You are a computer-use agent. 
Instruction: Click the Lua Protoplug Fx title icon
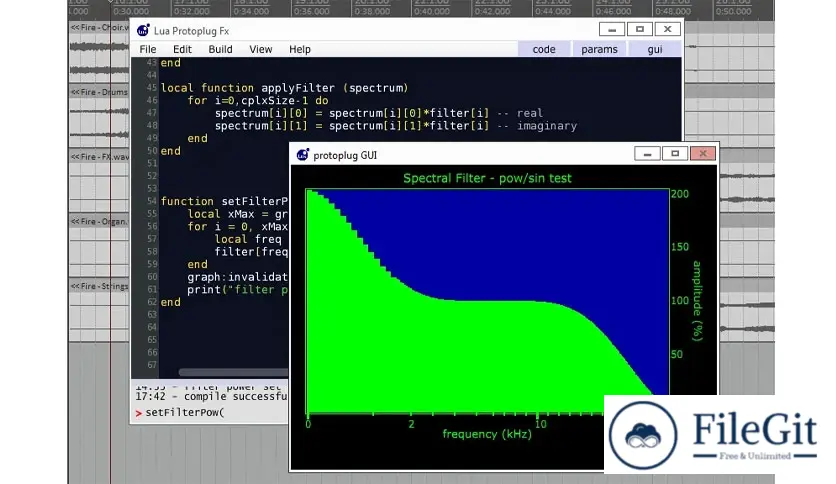pos(143,30)
